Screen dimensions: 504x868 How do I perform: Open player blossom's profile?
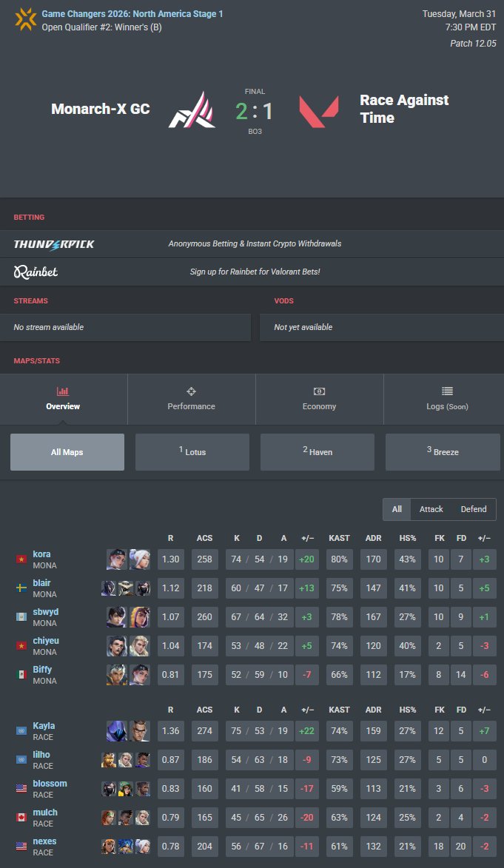pos(50,784)
